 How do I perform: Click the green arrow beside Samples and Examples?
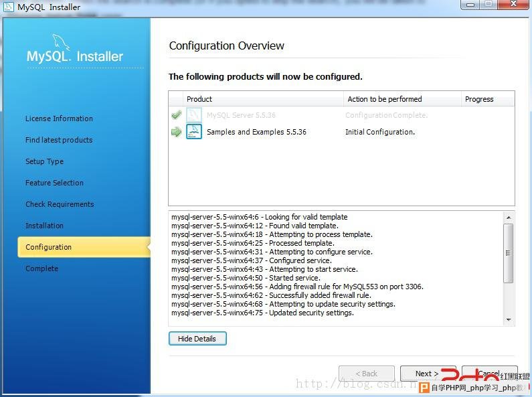177,132
